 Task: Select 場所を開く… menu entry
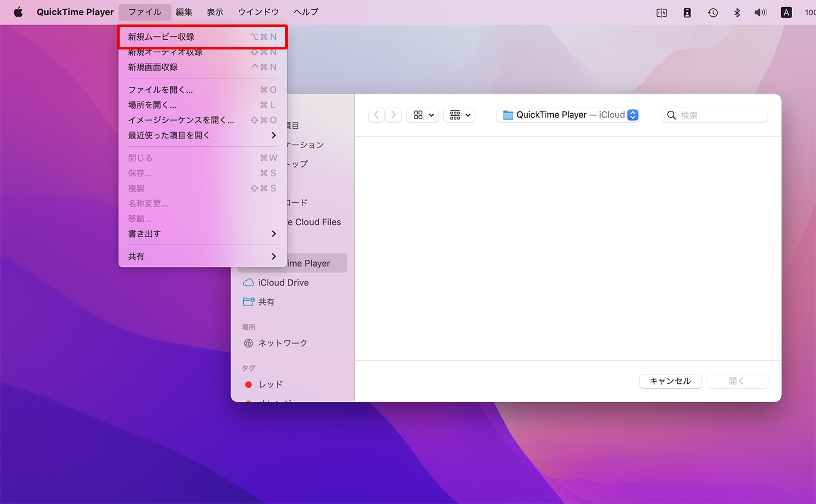[202, 105]
